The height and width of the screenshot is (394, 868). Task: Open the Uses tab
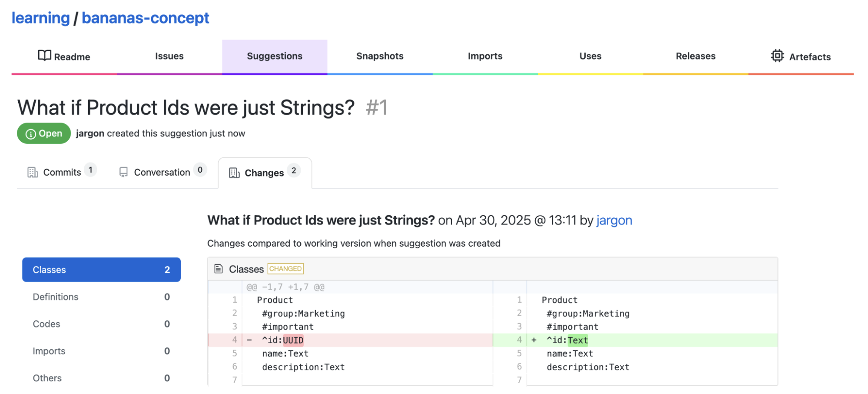(590, 56)
